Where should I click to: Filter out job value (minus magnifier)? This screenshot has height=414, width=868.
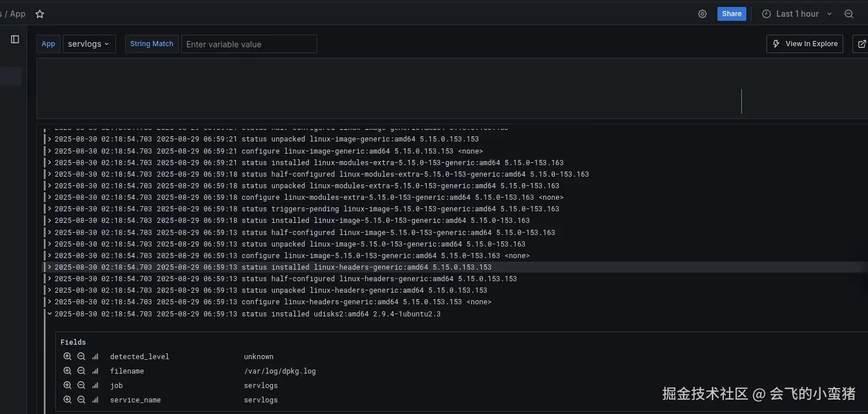click(x=81, y=385)
